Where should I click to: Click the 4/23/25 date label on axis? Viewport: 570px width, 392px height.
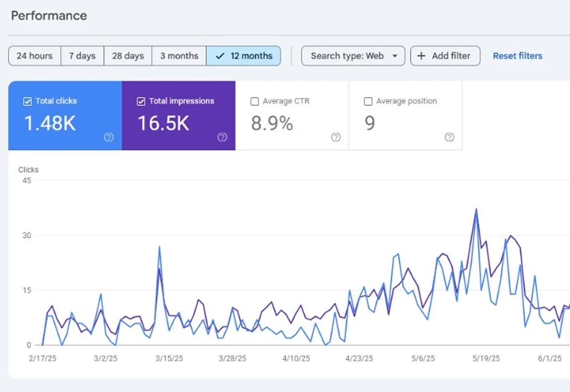[x=361, y=359]
